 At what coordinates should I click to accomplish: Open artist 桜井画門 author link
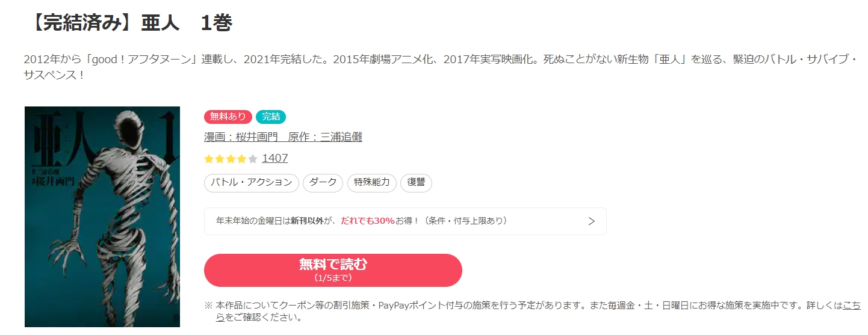coord(241,137)
